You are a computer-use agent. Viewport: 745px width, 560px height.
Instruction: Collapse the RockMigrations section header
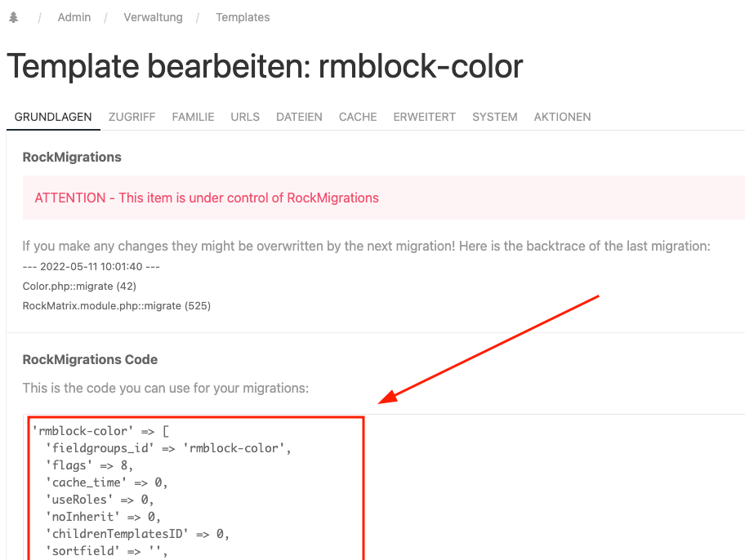coord(72,157)
